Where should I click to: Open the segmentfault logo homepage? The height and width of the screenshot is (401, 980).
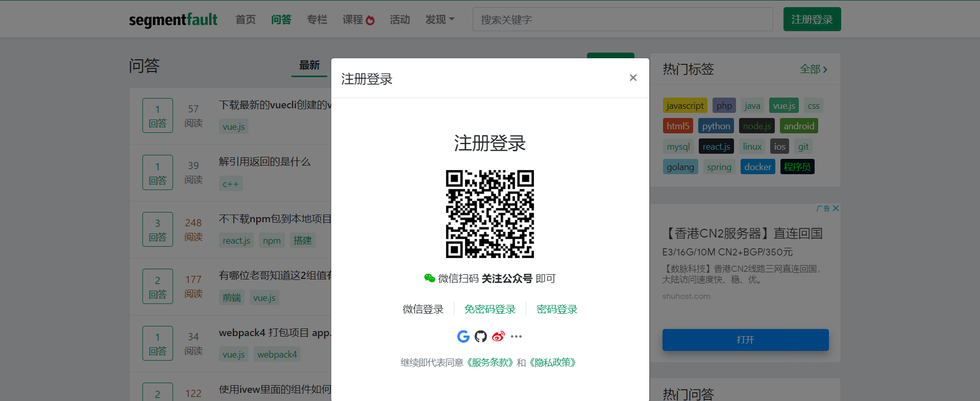click(173, 19)
